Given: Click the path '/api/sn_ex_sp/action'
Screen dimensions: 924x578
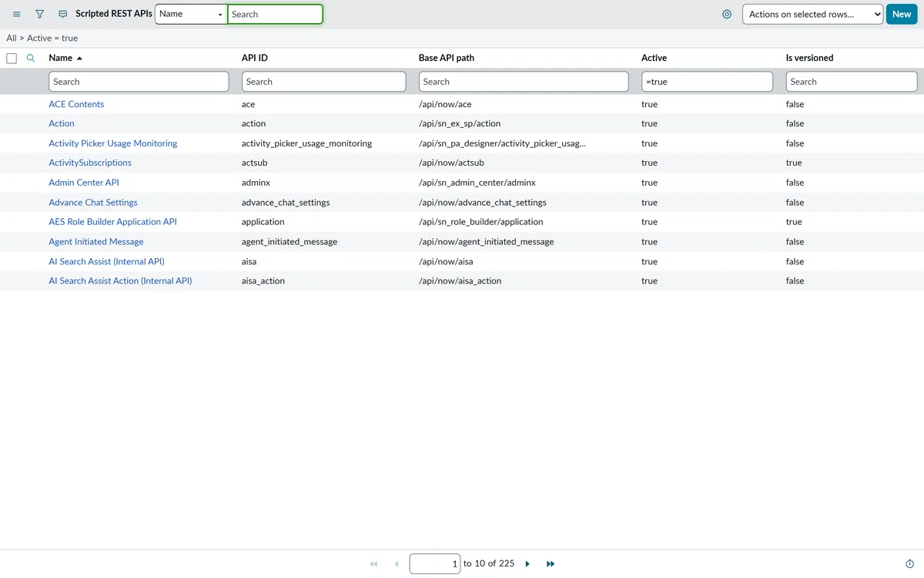Looking at the screenshot, I should point(460,123).
